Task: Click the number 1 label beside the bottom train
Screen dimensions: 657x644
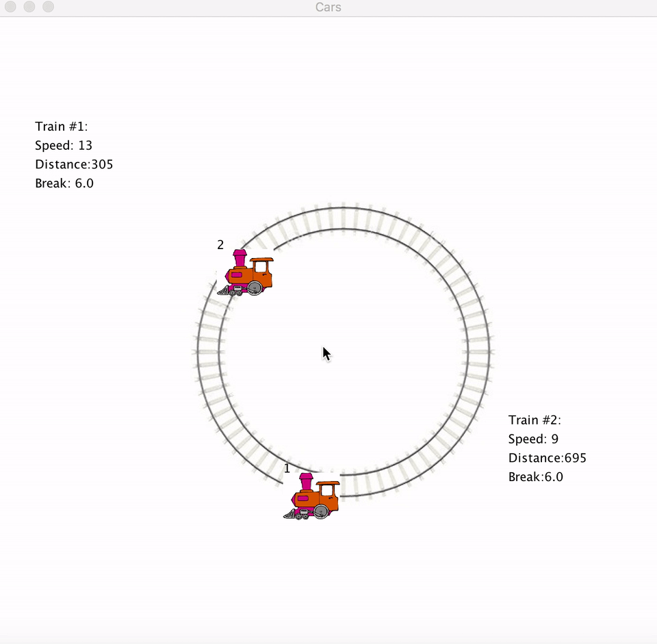Action: (287, 469)
